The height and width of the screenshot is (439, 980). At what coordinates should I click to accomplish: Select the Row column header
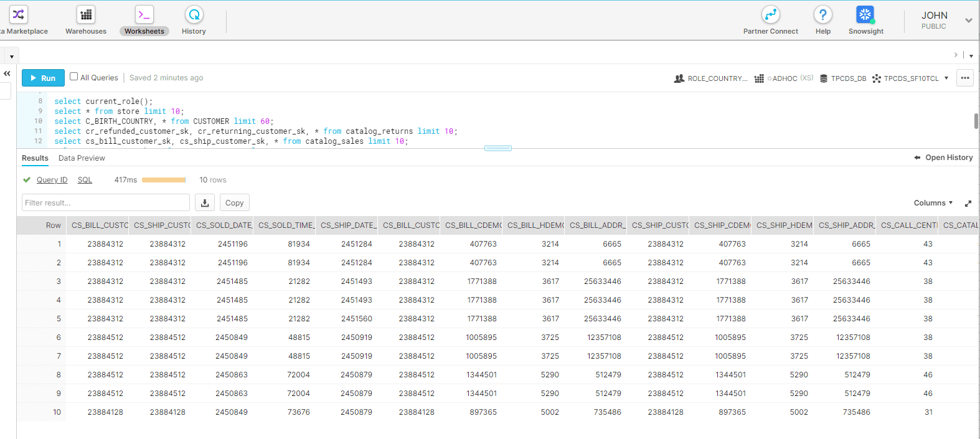coord(42,225)
